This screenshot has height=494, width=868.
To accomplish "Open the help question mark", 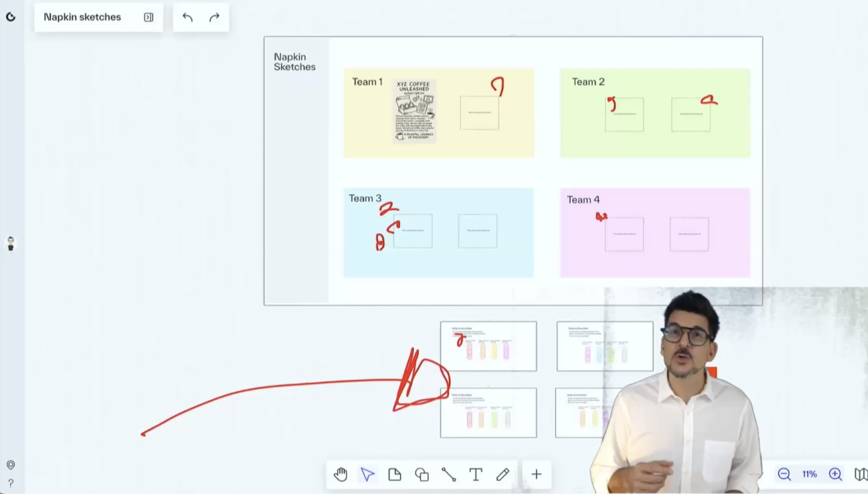I will pyautogui.click(x=11, y=483).
